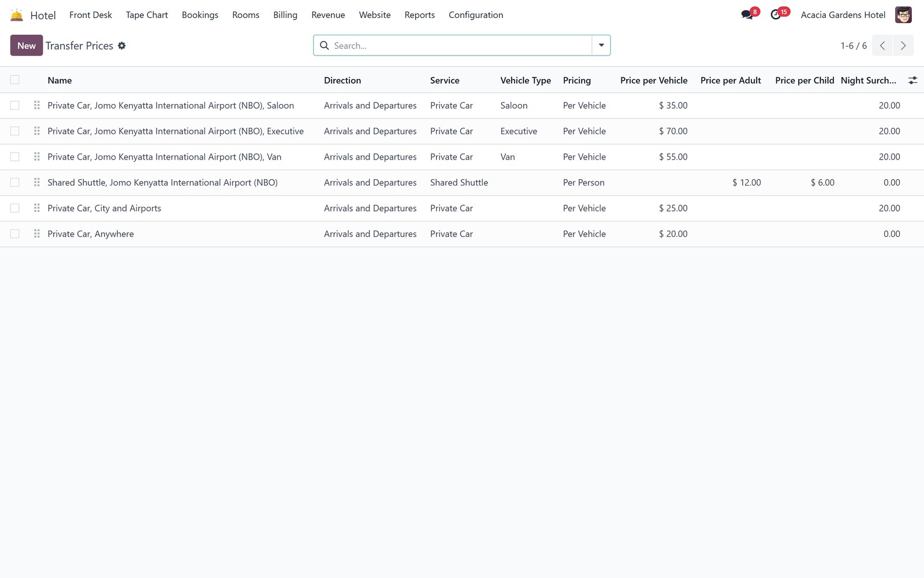
Task: Grab drag handle for NBO Van row
Action: click(x=37, y=157)
